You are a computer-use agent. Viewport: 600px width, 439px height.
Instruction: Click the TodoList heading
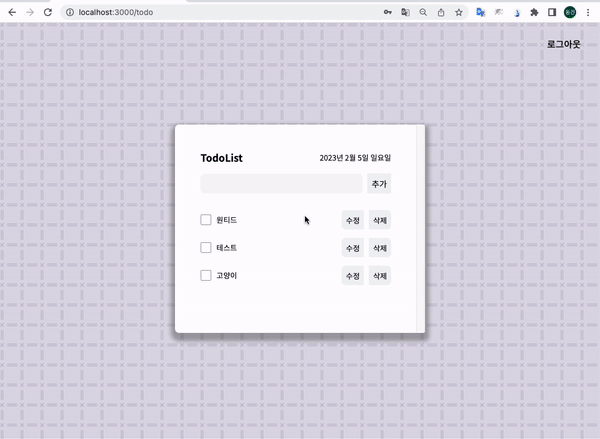222,158
